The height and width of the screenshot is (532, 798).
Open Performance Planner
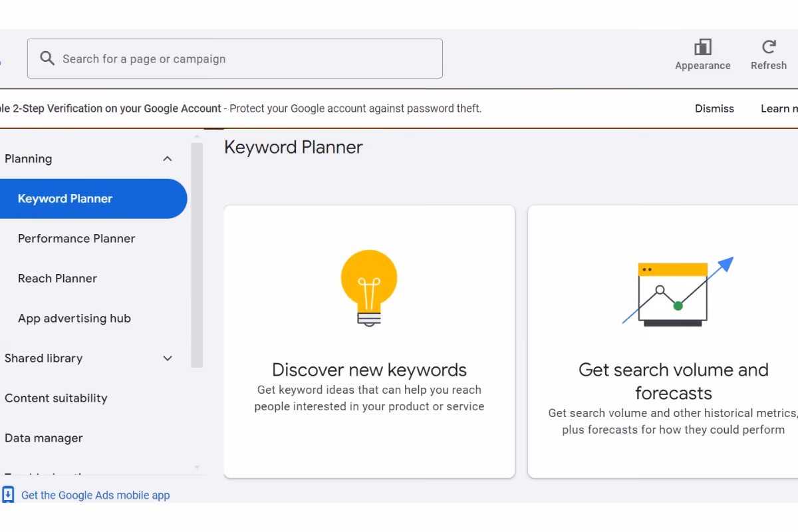pyautogui.click(x=76, y=238)
